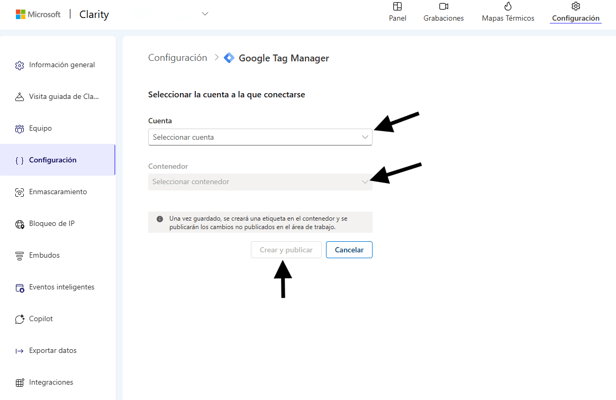Open Información general in the sidebar

(58, 65)
